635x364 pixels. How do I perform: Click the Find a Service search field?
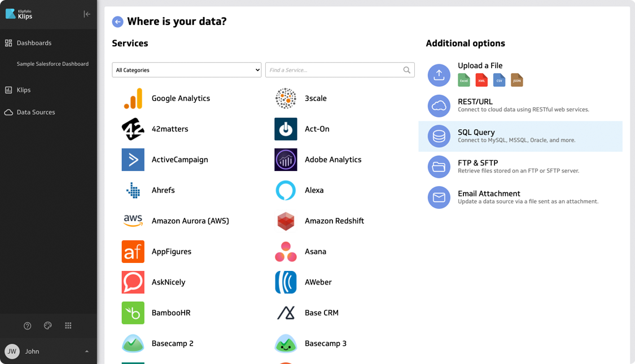coord(334,70)
